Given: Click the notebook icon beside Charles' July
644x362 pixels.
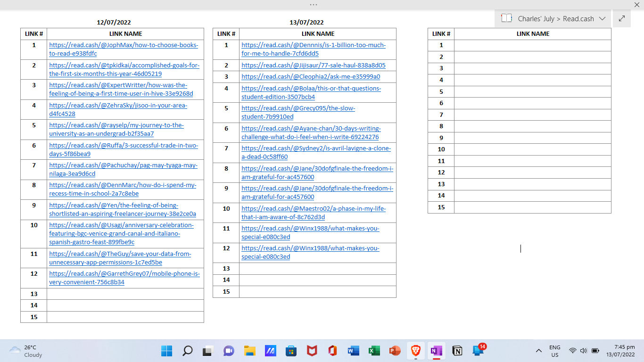Looking at the screenshot, I should click(506, 18).
